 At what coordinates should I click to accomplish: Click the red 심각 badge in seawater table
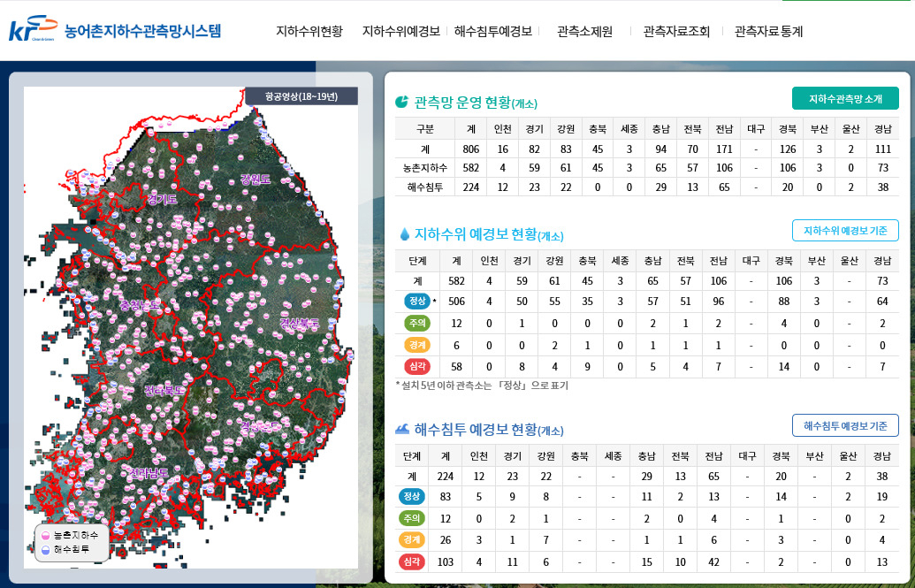point(411,561)
